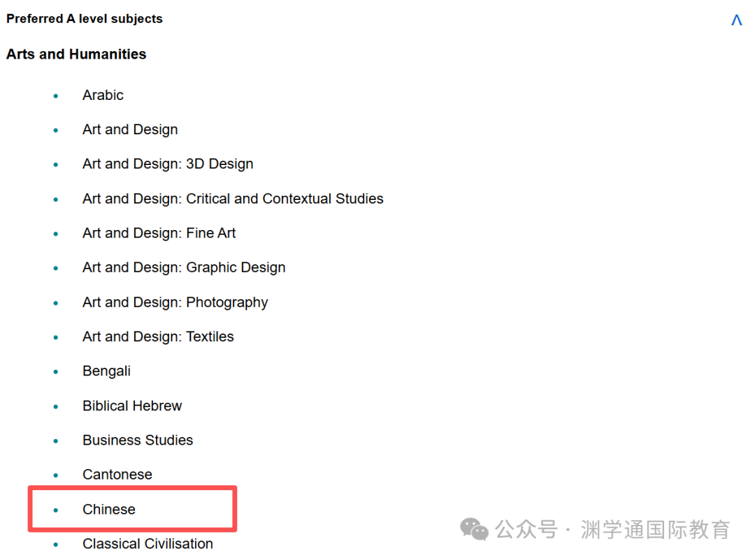This screenshot has height=560, width=755.
Task: Click Art and Design: Fine Art
Action: pyautogui.click(x=159, y=233)
